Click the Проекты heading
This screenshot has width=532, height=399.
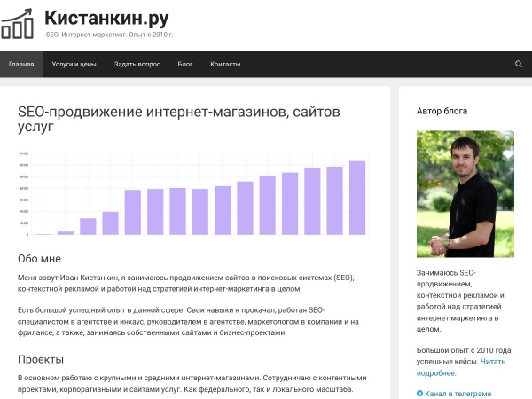(41, 359)
